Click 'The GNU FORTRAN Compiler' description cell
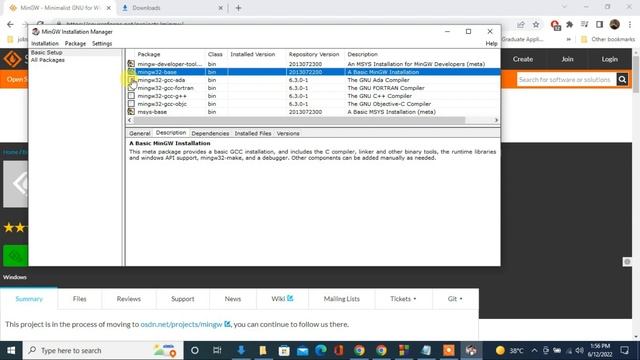The height and width of the screenshot is (360, 640). coord(386,88)
